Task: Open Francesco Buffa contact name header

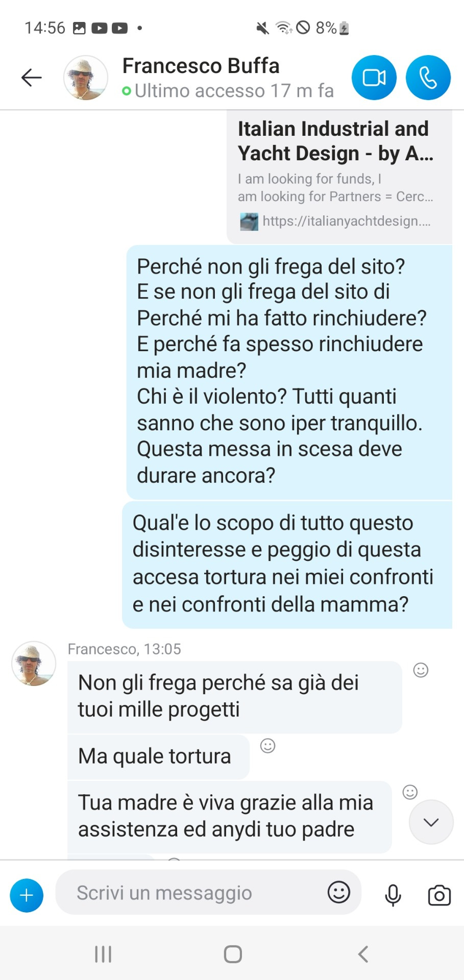Action: click(x=201, y=66)
